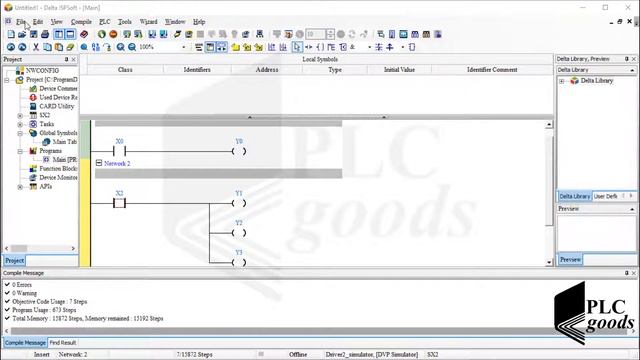The width and height of the screenshot is (640, 360).
Task: Click the red help book icon
Action: [84, 34]
